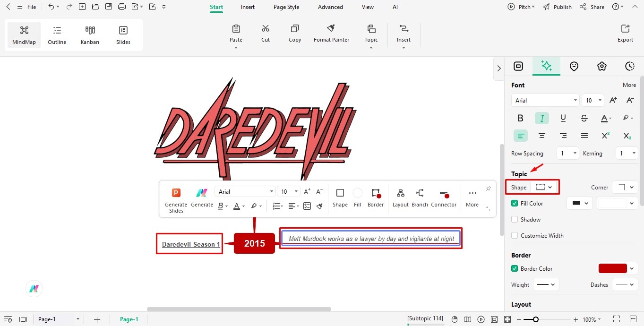Select left text alignment in right panel
644x326 pixels.
coord(521,136)
